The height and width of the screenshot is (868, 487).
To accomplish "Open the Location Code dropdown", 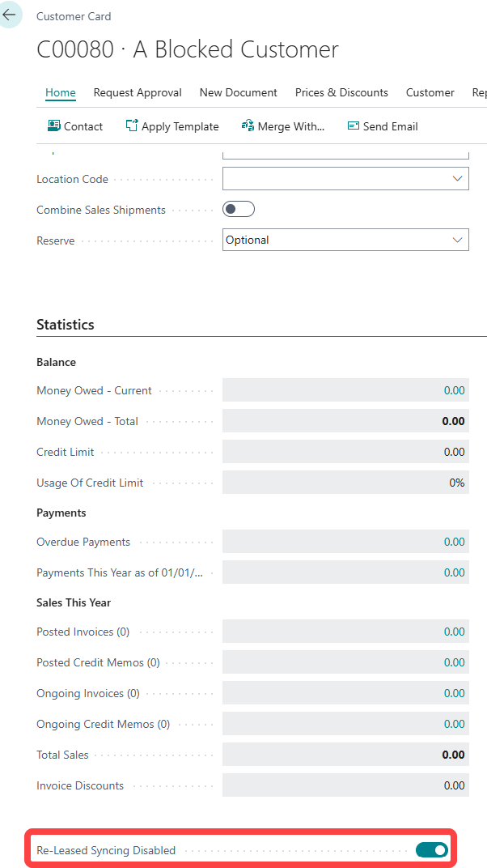I will 457,179.
